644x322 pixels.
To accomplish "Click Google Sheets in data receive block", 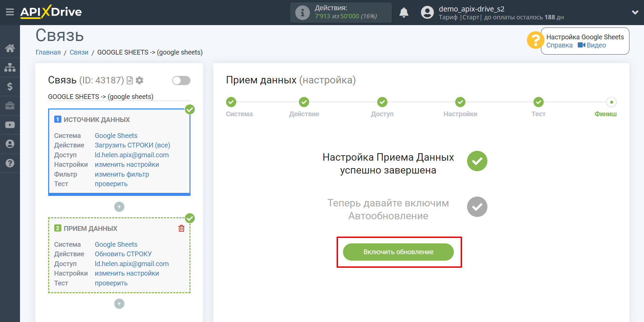I will click(x=116, y=244).
